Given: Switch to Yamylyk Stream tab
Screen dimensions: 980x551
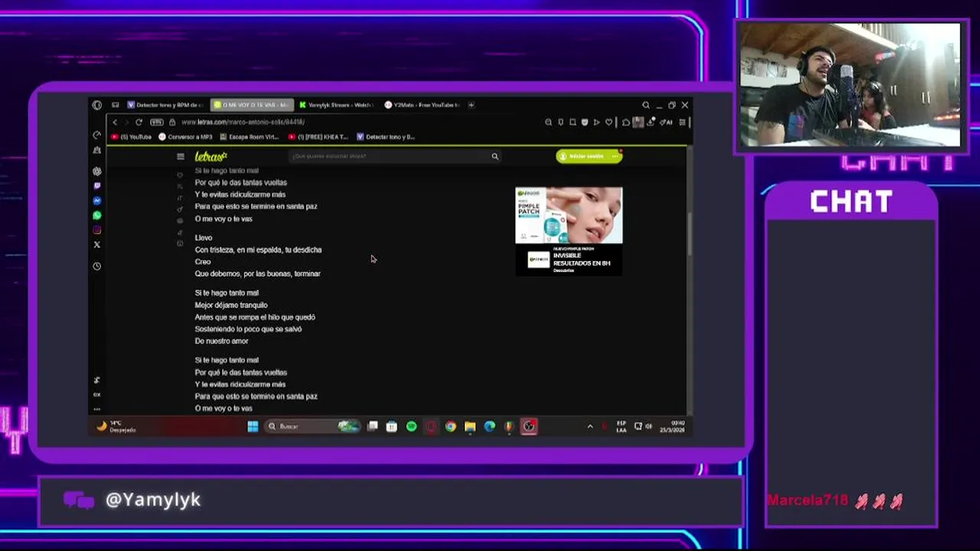Looking at the screenshot, I should pyautogui.click(x=336, y=105).
